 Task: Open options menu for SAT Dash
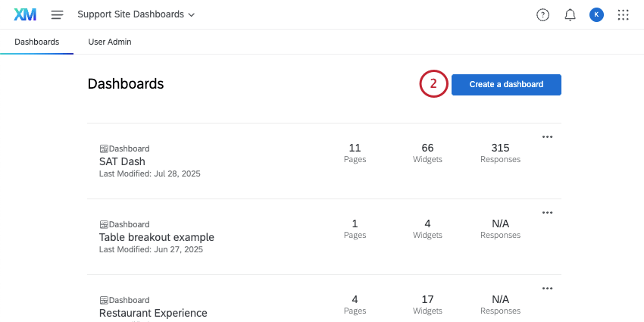547,137
